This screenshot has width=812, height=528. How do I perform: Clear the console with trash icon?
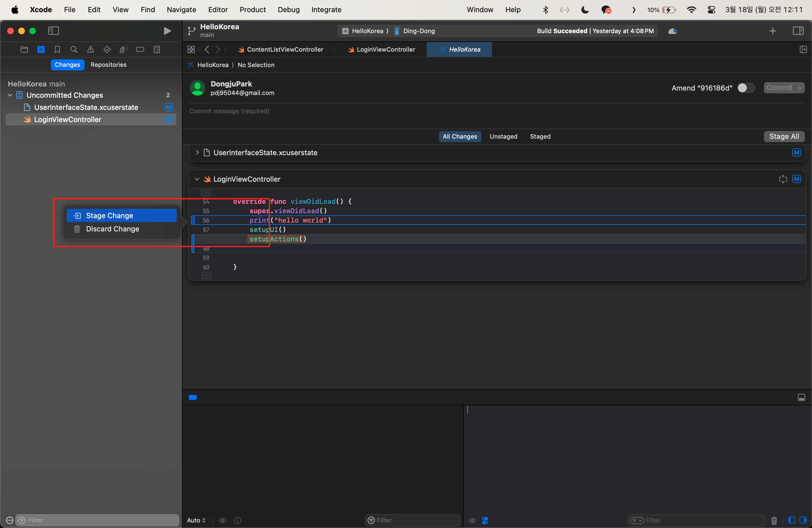coord(774,521)
